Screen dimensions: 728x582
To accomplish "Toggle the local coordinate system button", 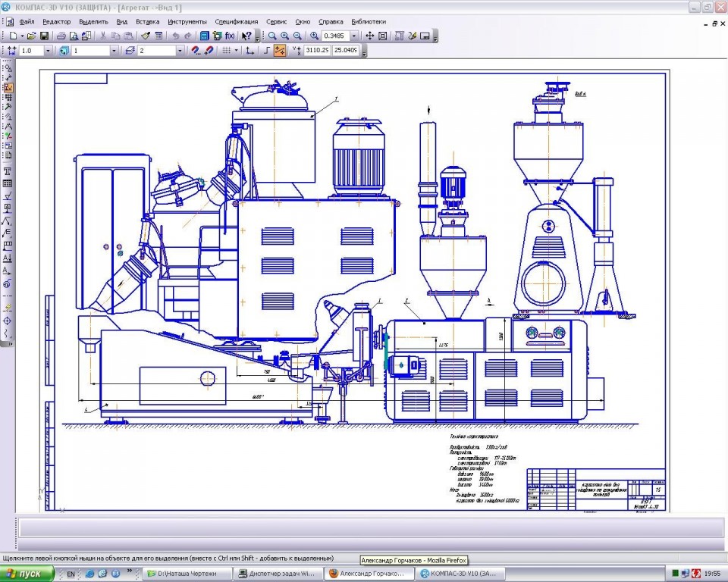I will (x=249, y=51).
